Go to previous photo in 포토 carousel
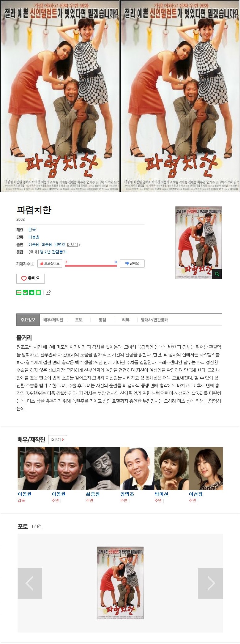The height and width of the screenshot is (644, 240). (30, 583)
